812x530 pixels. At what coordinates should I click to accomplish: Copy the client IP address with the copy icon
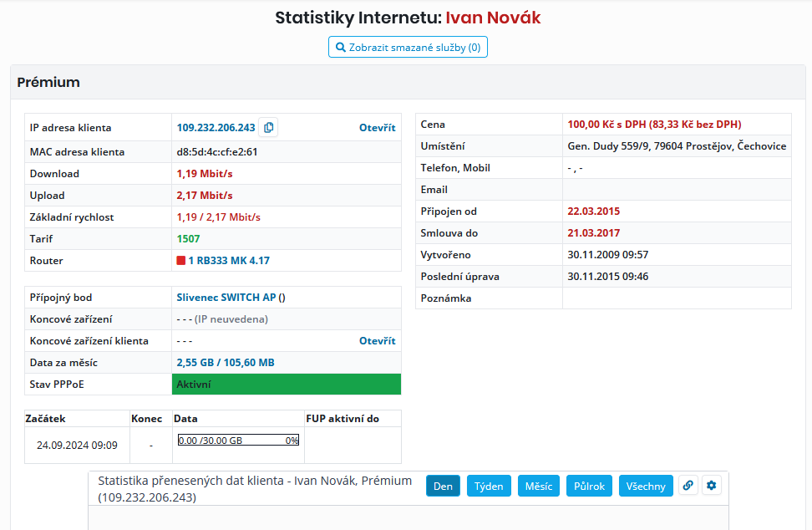tap(268, 128)
